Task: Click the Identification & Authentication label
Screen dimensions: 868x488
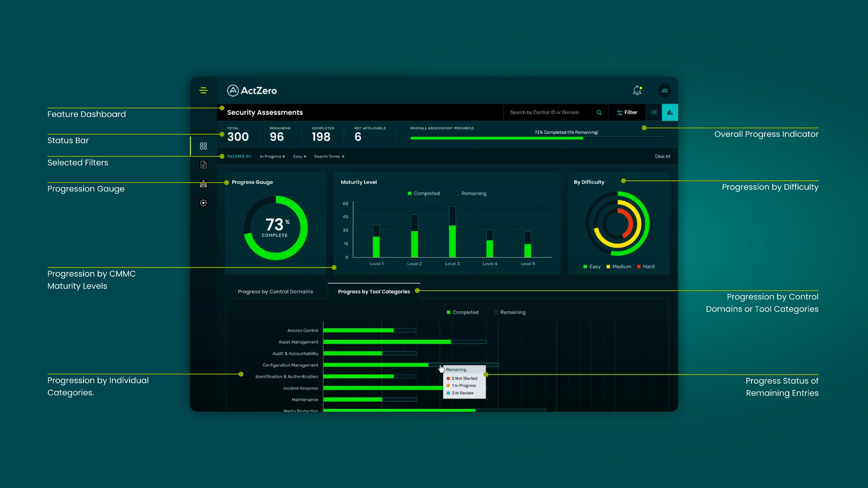Action: click(287, 377)
